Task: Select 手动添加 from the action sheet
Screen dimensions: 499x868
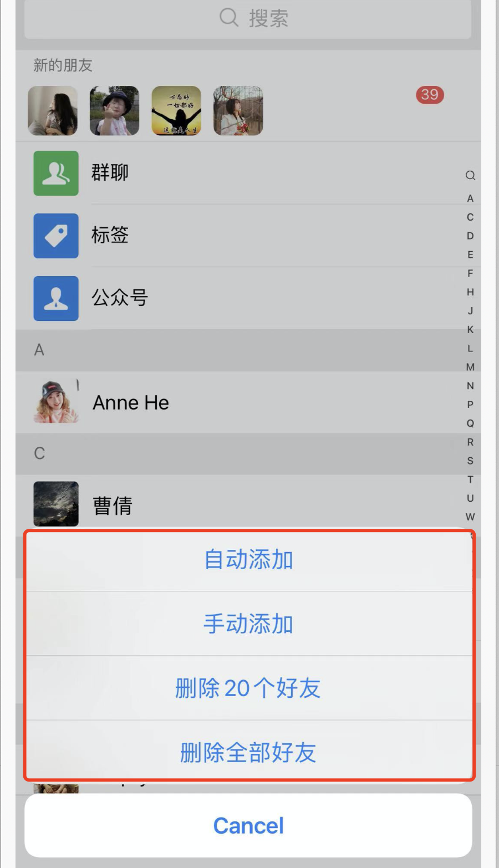Action: tap(249, 624)
